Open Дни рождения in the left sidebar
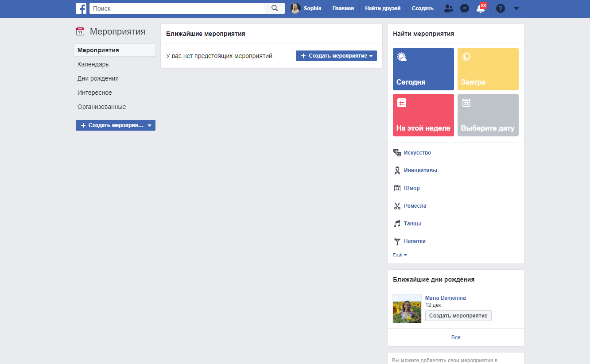 (98, 78)
